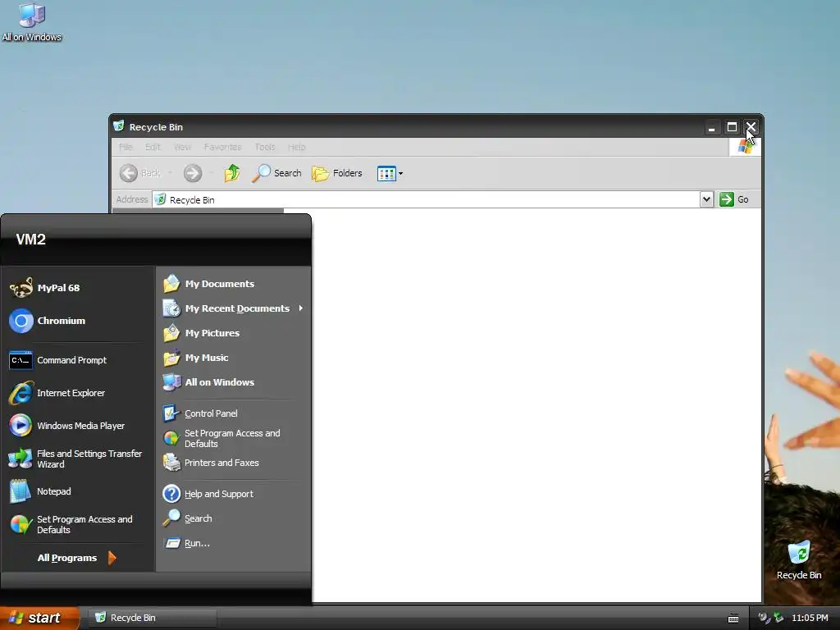The height and width of the screenshot is (630, 840).
Task: Expand My Recent Documents submenu
Action: pos(234,308)
